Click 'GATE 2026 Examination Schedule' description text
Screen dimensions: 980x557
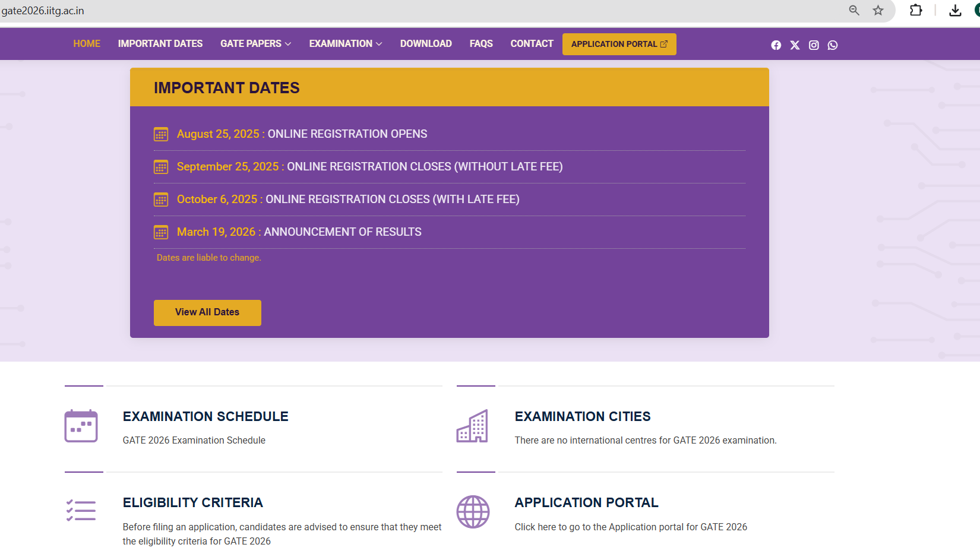coord(194,441)
